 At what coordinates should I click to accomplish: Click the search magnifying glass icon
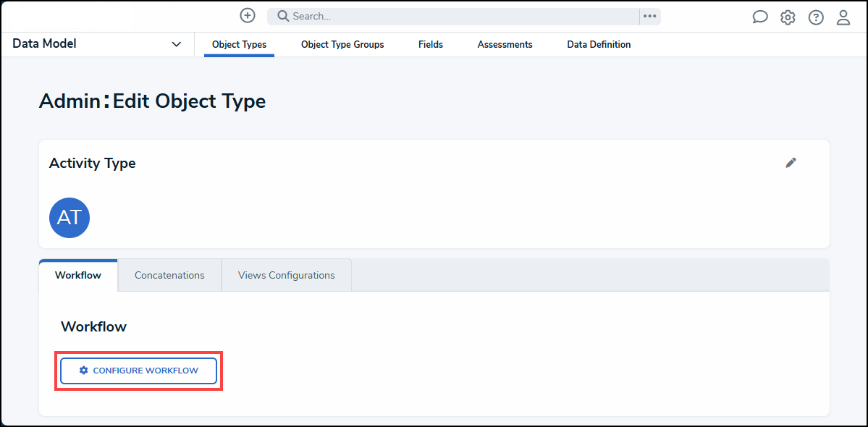[x=282, y=15]
